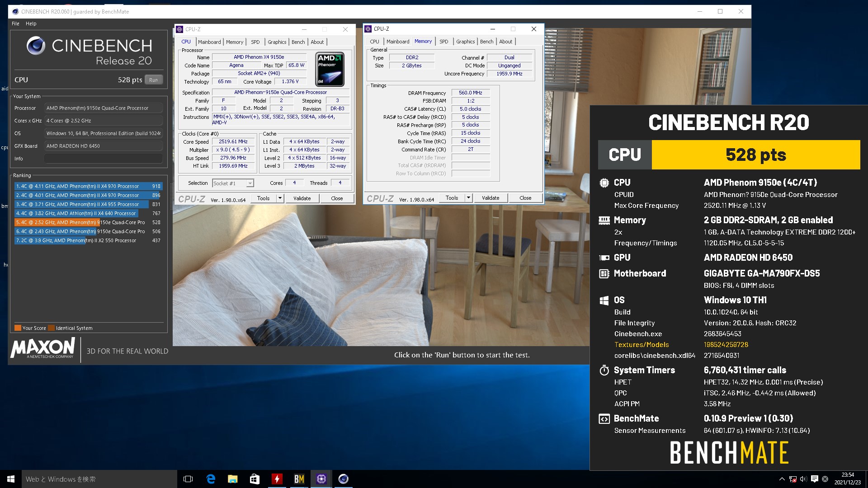Click the BenchMate version code icon
This screenshot has width=868, height=488.
604,419
